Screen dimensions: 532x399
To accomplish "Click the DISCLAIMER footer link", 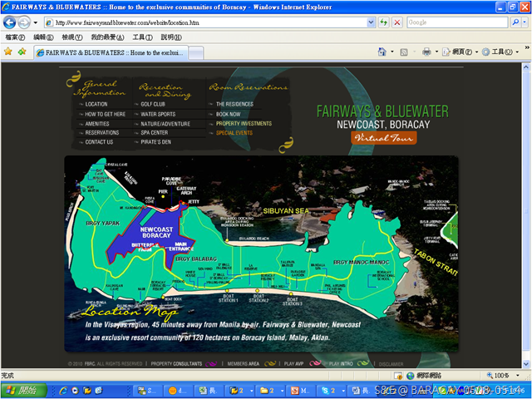I will coord(391,364).
